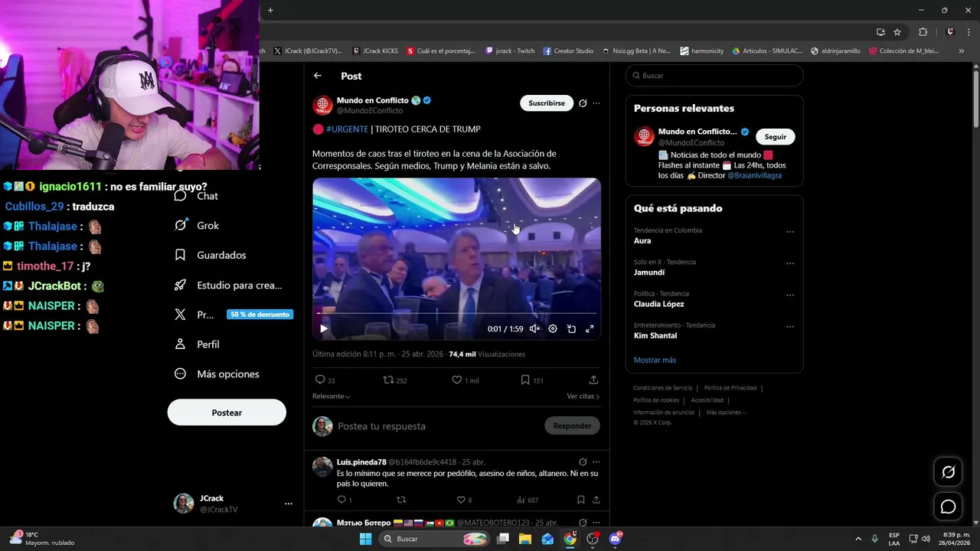Reply to the main post (33)
Screen dimensions: 980x551
(325, 380)
